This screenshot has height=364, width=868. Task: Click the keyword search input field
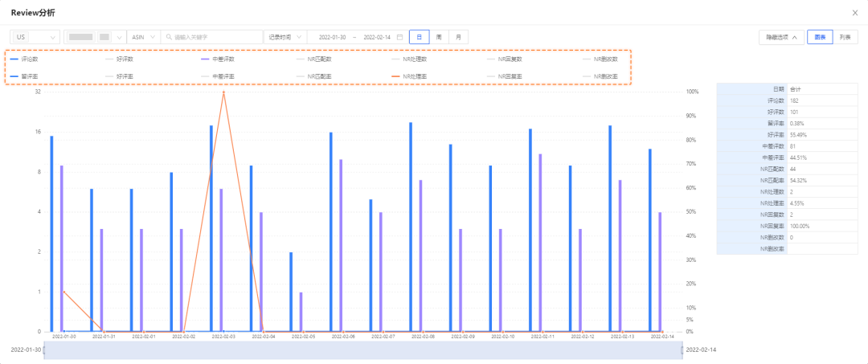tap(215, 37)
